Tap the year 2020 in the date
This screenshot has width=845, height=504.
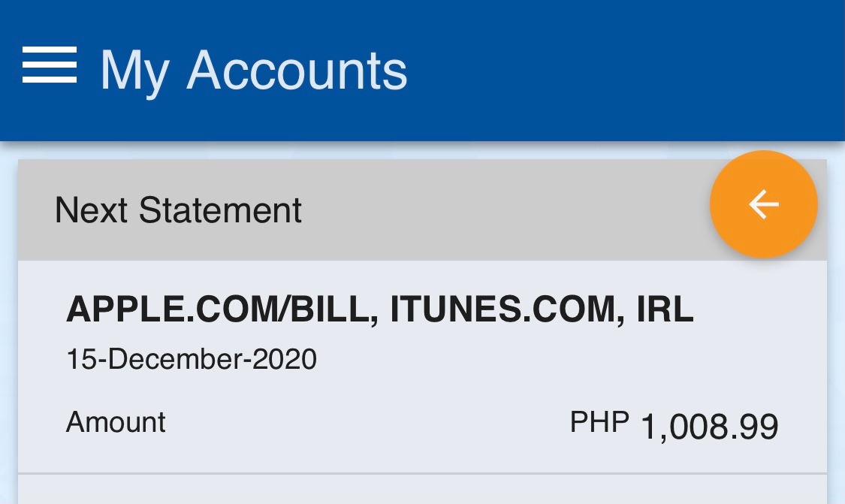point(285,360)
